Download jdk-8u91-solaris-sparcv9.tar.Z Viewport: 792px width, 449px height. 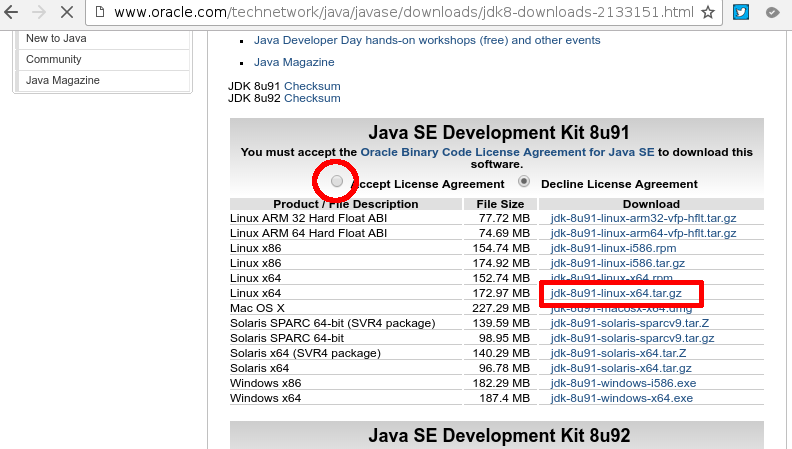point(629,323)
